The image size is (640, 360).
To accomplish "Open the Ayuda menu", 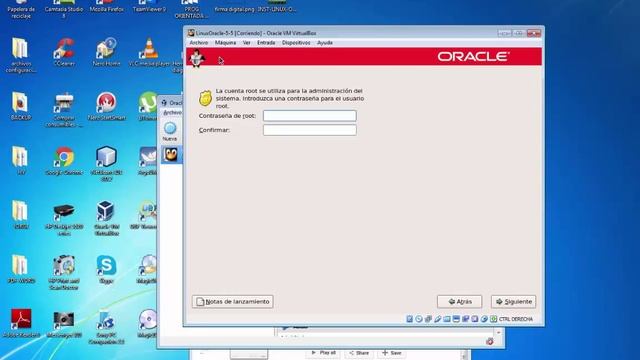I will pos(325,42).
